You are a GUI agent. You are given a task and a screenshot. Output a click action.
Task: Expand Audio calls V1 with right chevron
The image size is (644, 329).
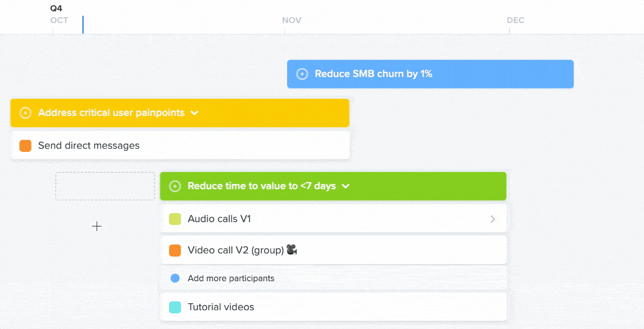click(493, 219)
